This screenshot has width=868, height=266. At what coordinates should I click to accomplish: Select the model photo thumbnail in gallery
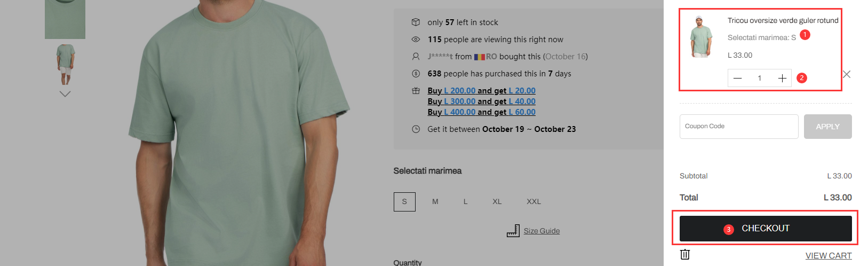click(x=65, y=65)
